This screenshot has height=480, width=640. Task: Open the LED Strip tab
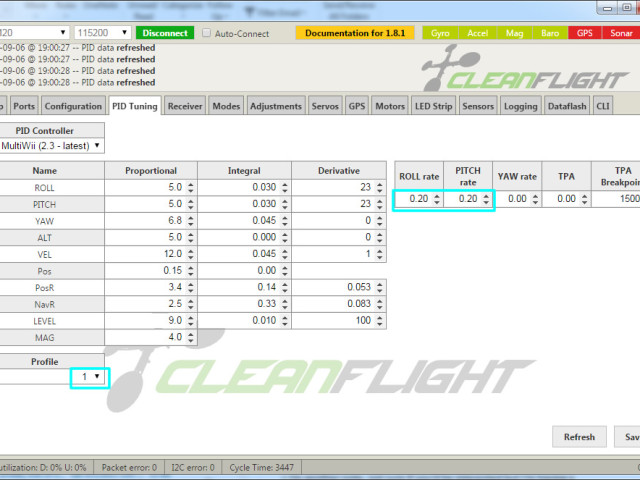click(x=433, y=106)
